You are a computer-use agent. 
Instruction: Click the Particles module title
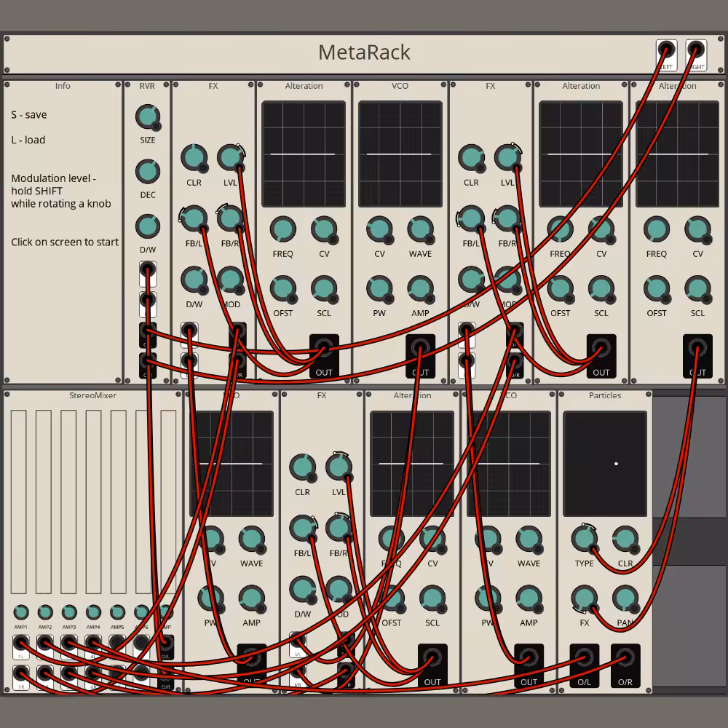point(604,395)
